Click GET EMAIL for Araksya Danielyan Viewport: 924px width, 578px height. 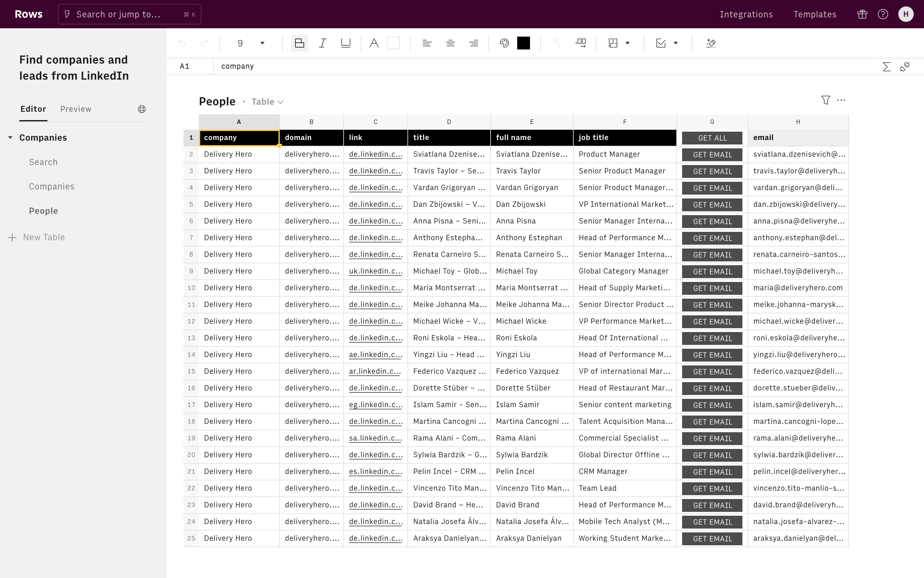coord(712,539)
